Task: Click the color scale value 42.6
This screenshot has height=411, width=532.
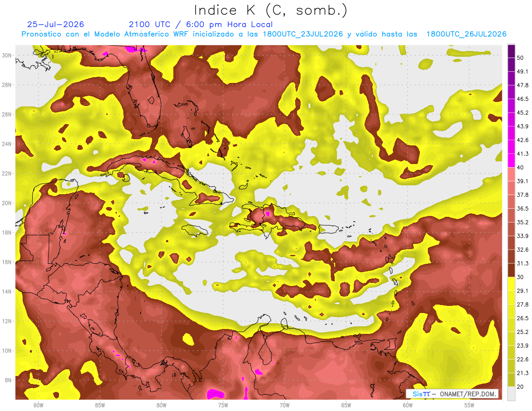Action: pyautogui.click(x=523, y=140)
